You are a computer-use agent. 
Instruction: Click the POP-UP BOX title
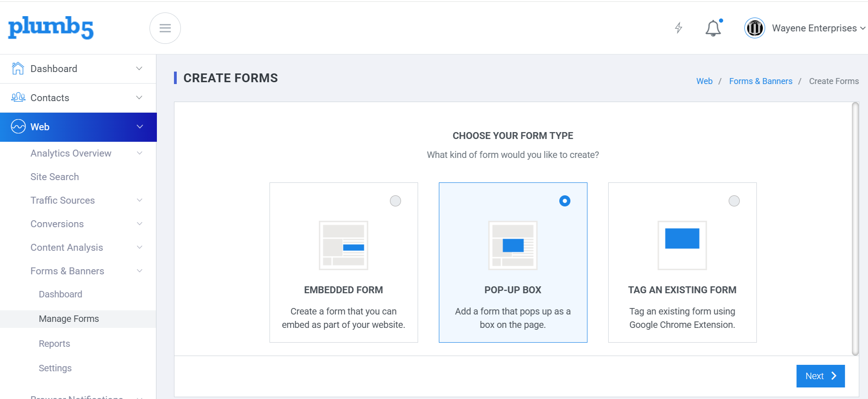[513, 290]
